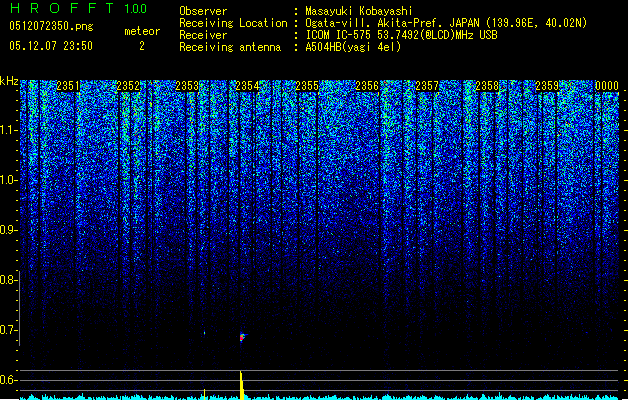The height and width of the screenshot is (400, 629).
Task: Click the meteor count value 2
Action: click(x=142, y=46)
